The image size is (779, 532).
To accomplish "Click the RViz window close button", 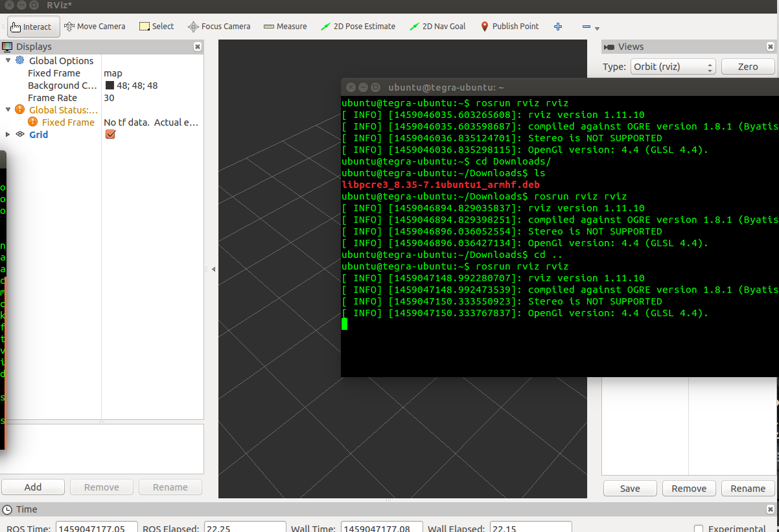I will pyautogui.click(x=8, y=5).
